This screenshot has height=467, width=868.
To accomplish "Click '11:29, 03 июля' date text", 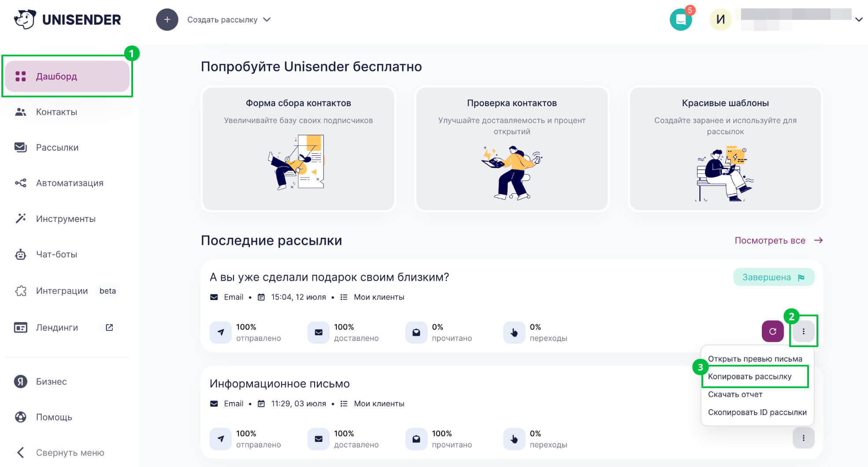I will click(x=298, y=404).
